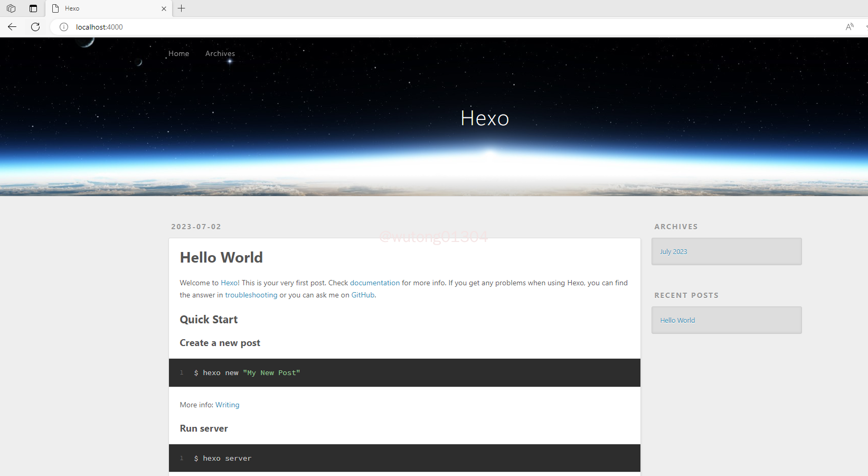Viewport: 868px width, 476px height.
Task: Click the 2023-07-02 post date
Action: tap(196, 227)
